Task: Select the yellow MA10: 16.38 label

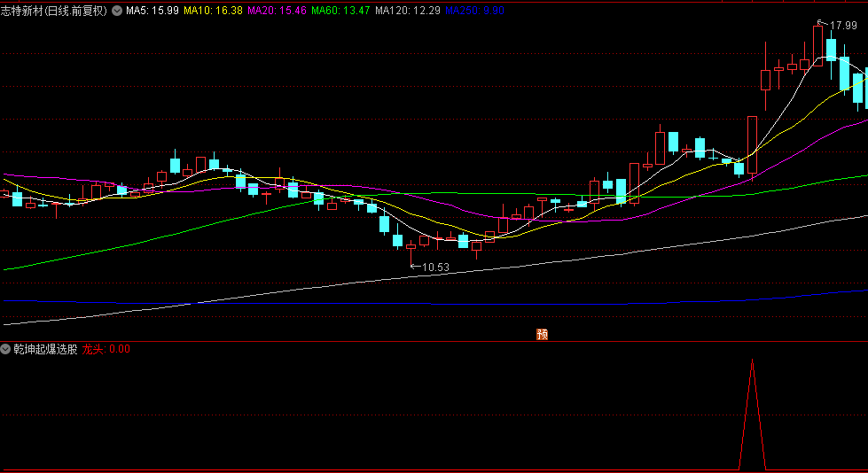Action: pos(213,11)
